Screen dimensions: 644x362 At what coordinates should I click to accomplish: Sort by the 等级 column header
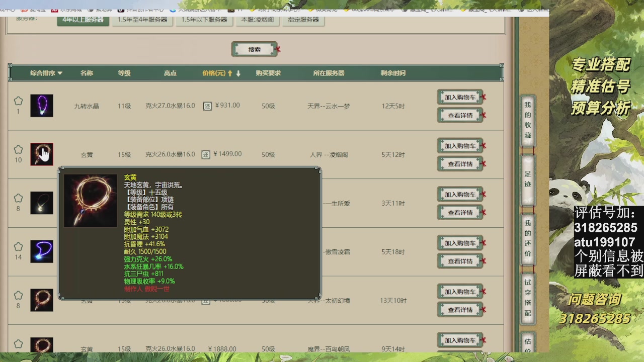click(124, 73)
